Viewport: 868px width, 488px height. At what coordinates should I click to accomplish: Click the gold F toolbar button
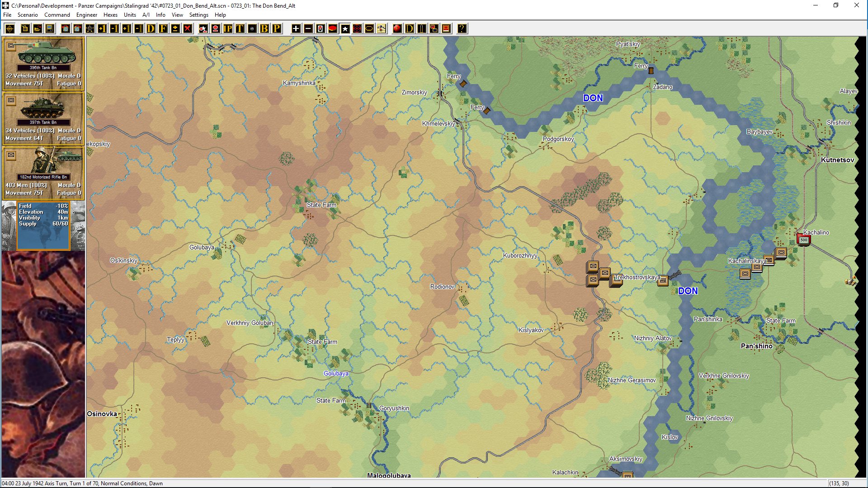point(163,29)
